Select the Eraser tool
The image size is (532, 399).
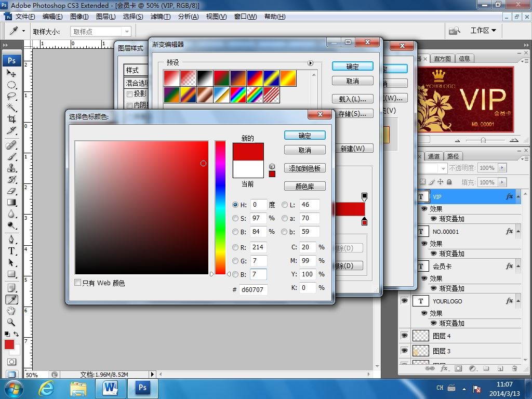point(11,191)
